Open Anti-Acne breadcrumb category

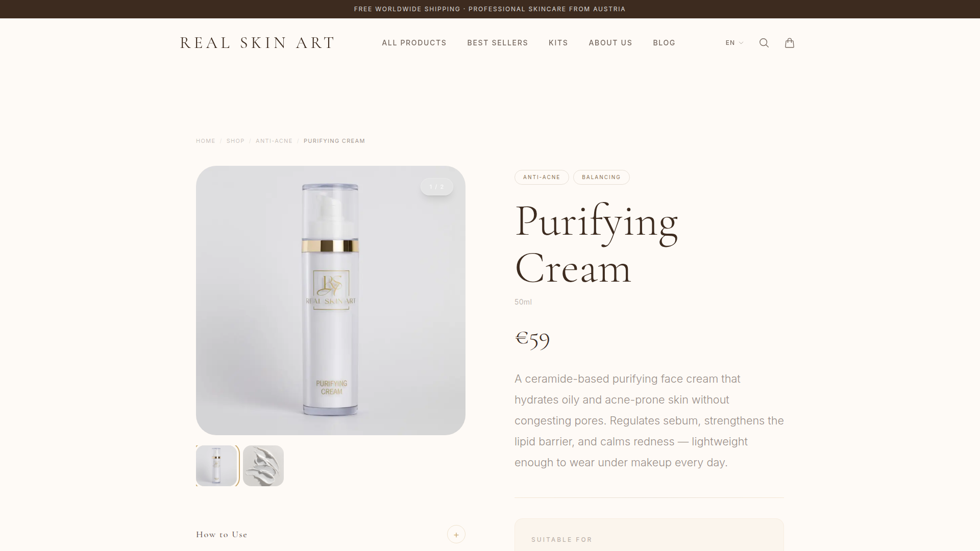(x=274, y=141)
